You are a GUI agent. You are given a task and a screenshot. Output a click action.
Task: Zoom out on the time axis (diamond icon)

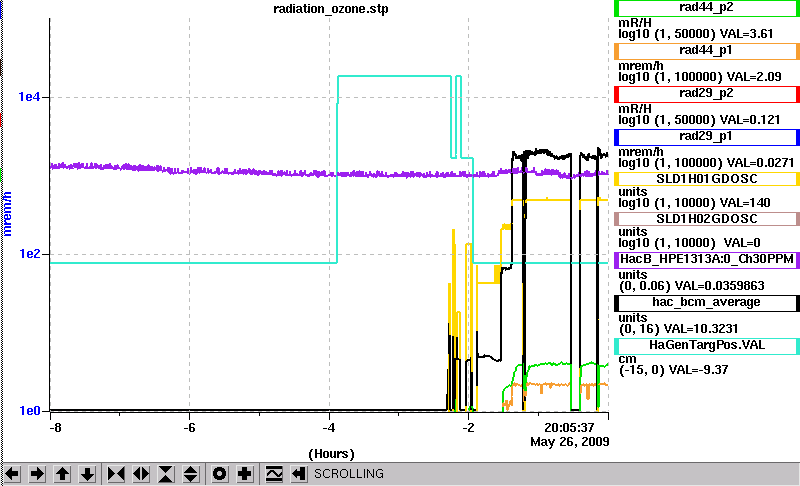[x=141, y=474]
